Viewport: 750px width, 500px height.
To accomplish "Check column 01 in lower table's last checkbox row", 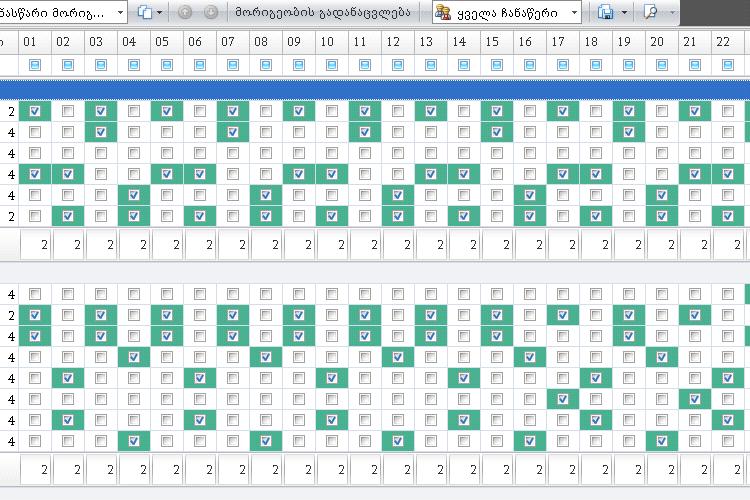I will coord(35,441).
